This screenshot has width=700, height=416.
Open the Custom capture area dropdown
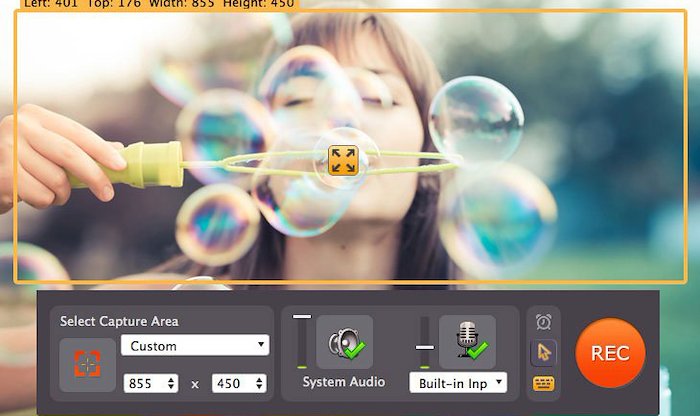(195, 345)
